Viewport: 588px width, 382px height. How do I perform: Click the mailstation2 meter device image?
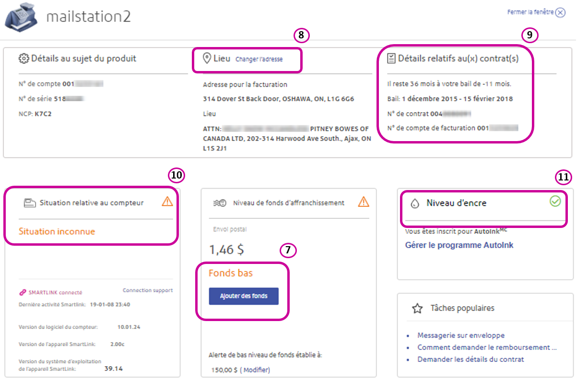click(21, 17)
